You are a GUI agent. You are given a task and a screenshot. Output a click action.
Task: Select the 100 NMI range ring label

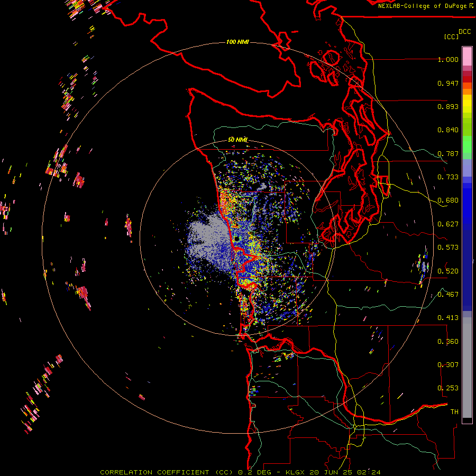(237, 42)
